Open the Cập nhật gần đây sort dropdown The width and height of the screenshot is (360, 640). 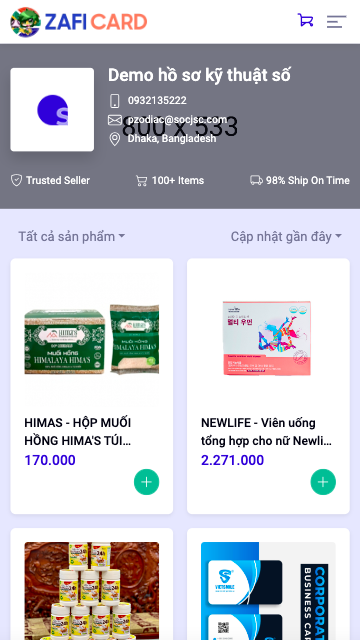click(286, 236)
